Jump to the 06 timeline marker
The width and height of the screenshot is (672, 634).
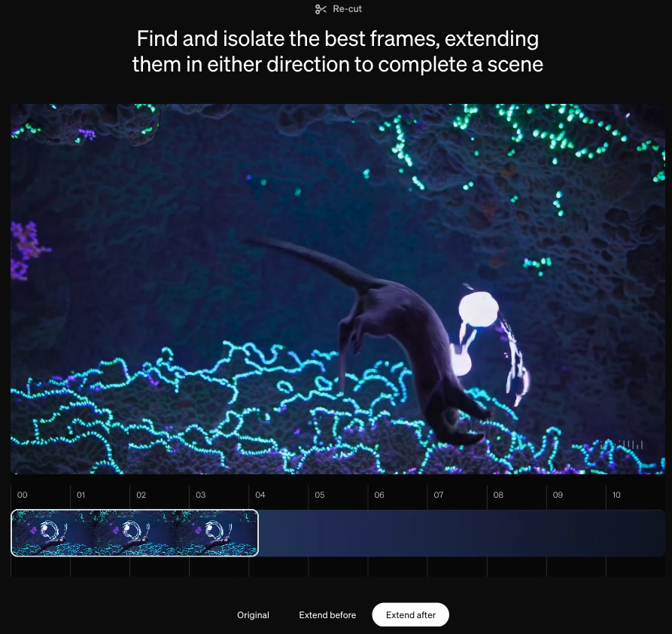pos(379,495)
